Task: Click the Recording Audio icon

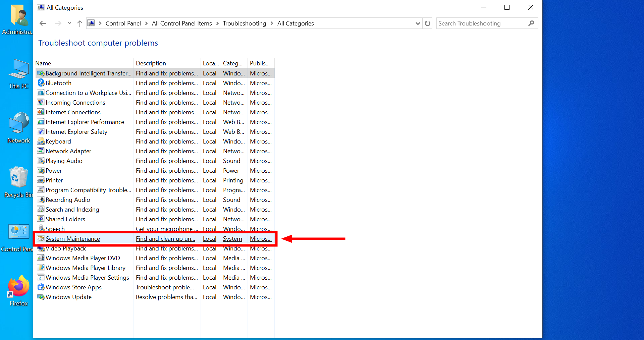Action: click(41, 200)
